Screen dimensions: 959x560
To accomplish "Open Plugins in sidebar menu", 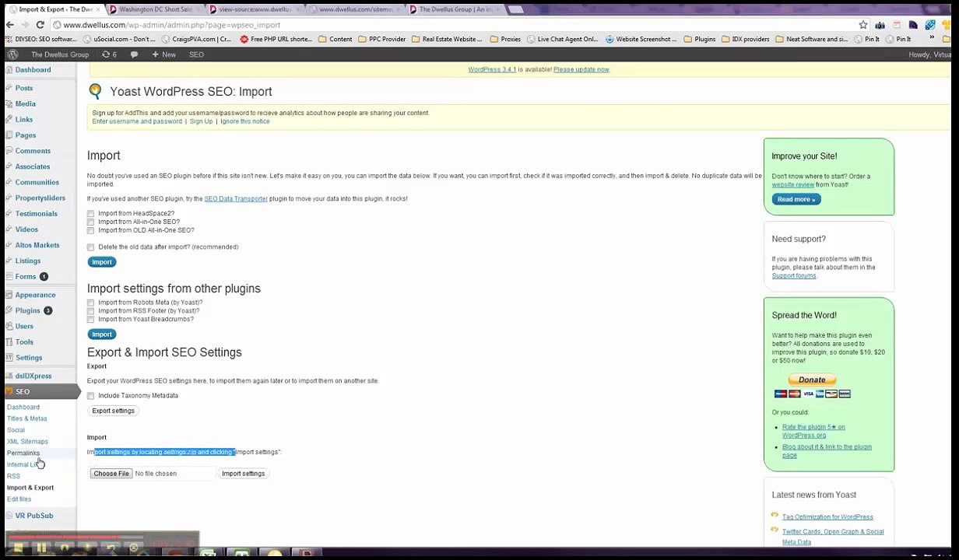I will coord(27,310).
